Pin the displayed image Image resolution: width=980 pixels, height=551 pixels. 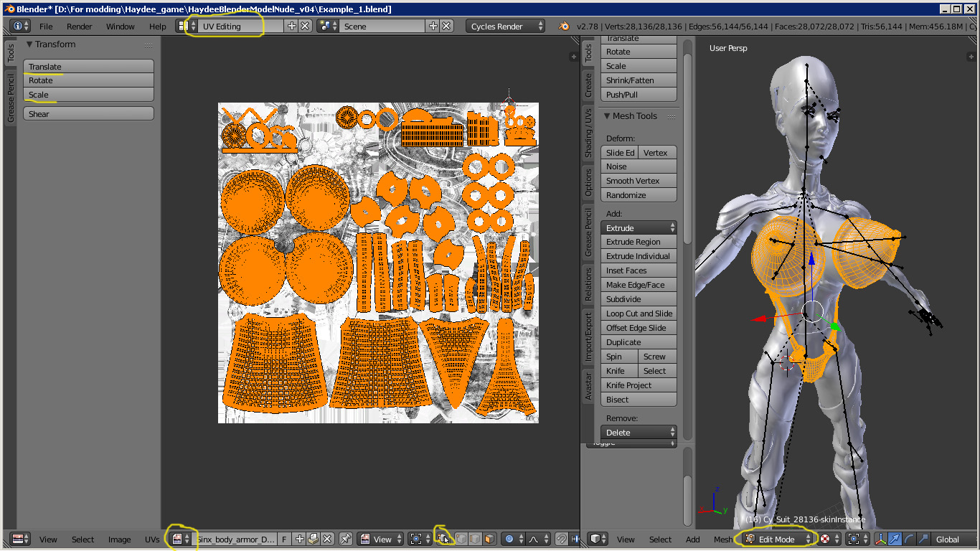pos(346,539)
